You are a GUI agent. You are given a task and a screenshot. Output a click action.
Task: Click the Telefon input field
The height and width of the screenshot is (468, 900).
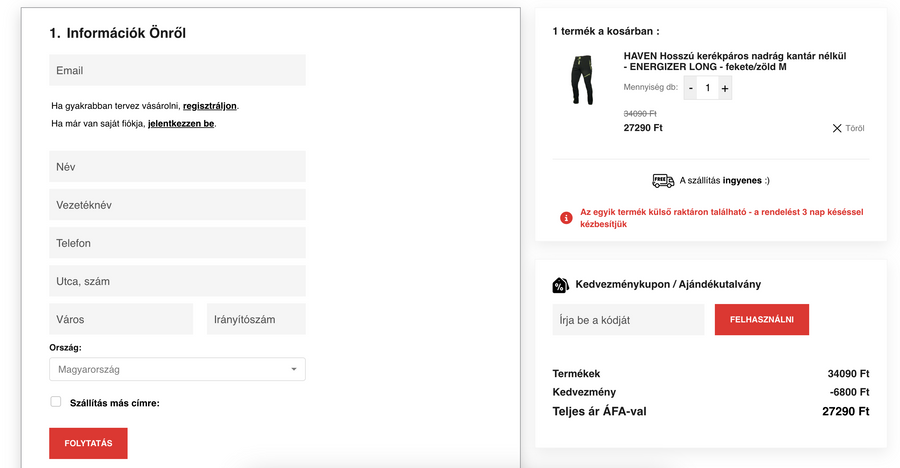point(177,243)
